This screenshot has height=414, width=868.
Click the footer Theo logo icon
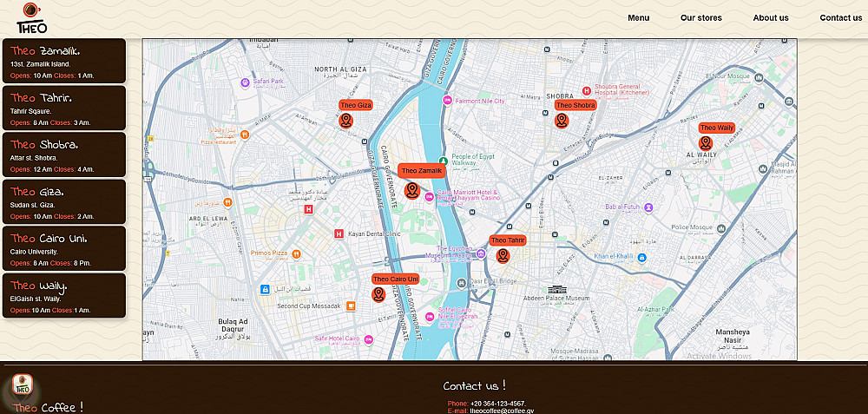[x=23, y=385]
